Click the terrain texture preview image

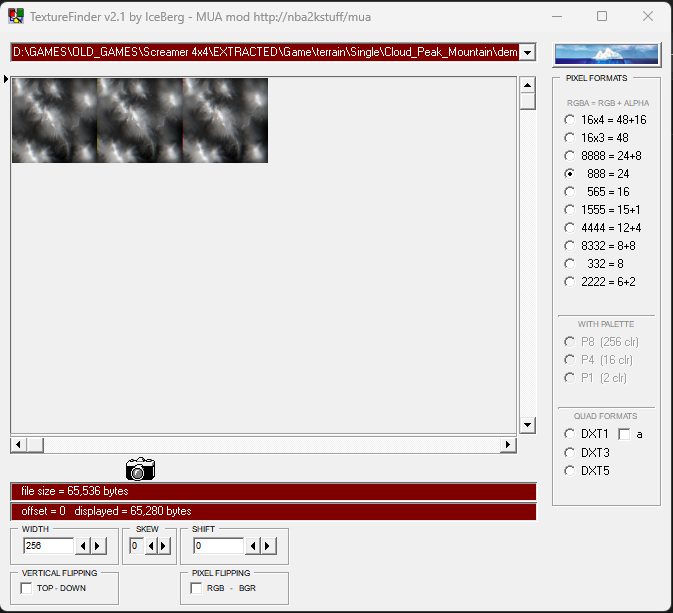coord(140,120)
